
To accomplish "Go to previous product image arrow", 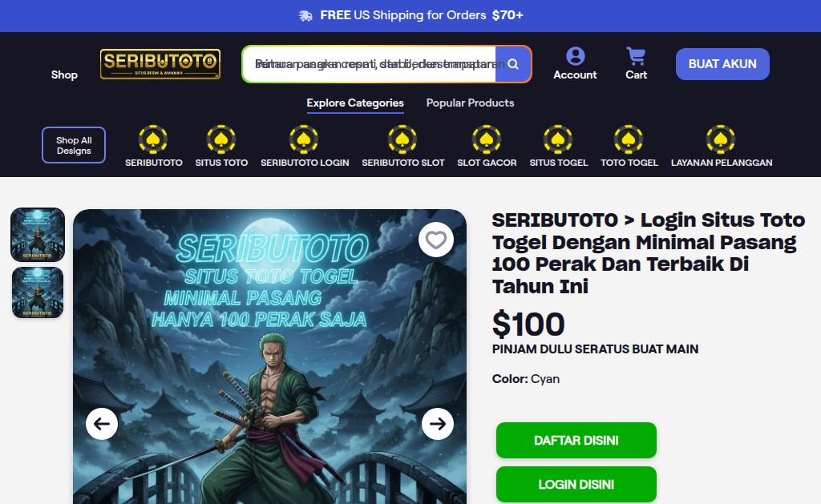I will tap(102, 423).
